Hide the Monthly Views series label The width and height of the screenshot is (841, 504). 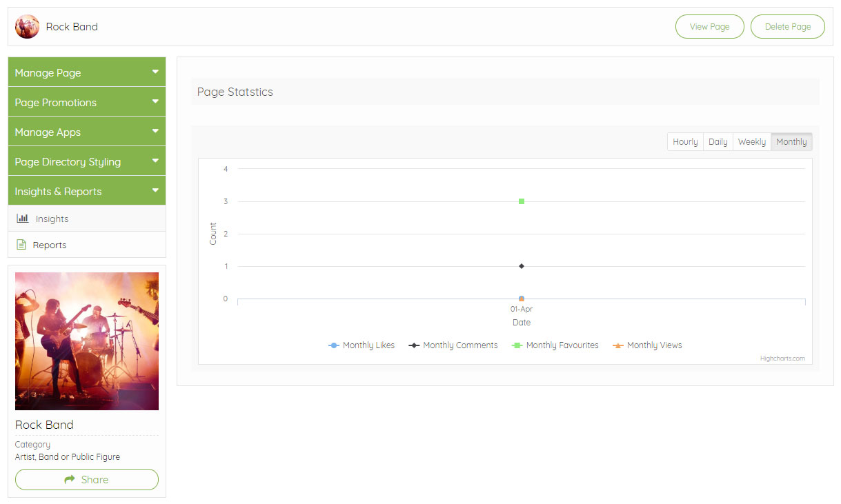654,345
